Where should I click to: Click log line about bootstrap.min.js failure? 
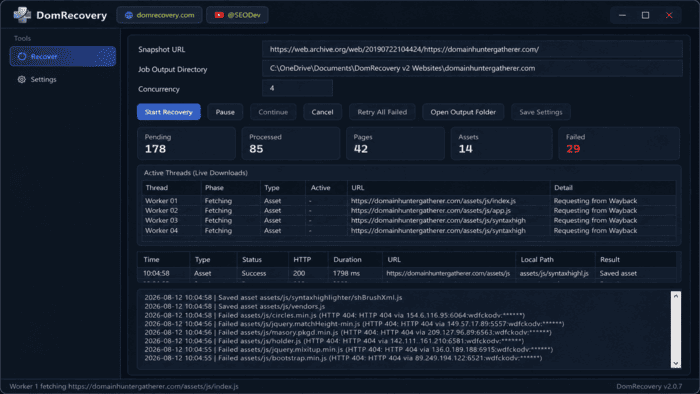point(343,358)
